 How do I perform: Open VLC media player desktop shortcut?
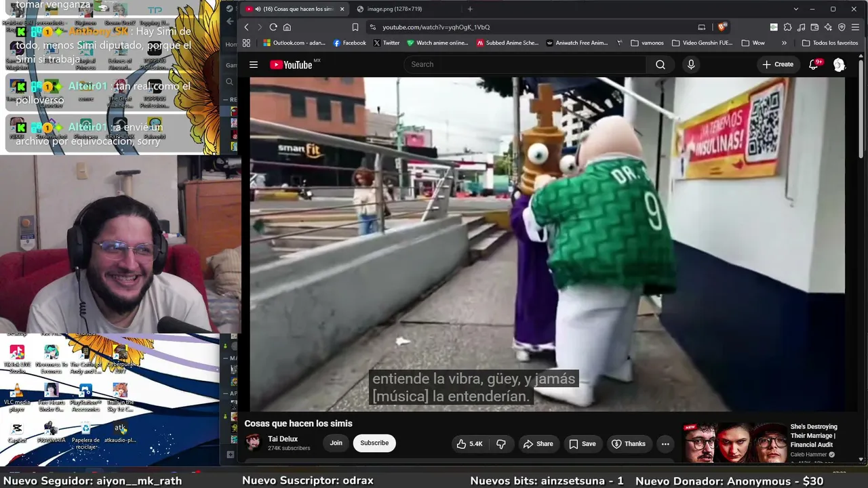tap(18, 397)
